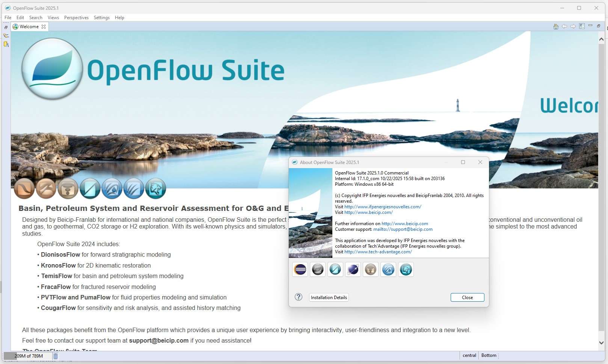
Task: Open the support@beicip.com mailto link
Action: pos(403,229)
